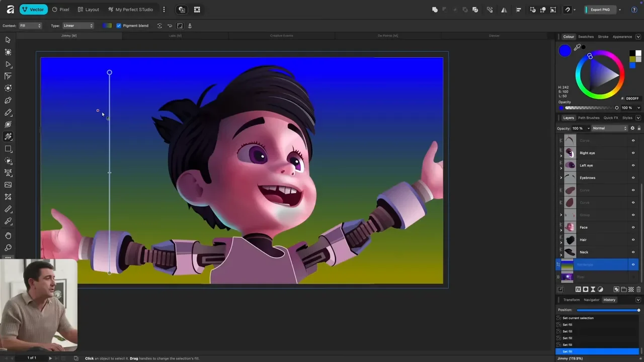Open the gradient Type dropdown
This screenshot has width=644, height=362.
78,26
